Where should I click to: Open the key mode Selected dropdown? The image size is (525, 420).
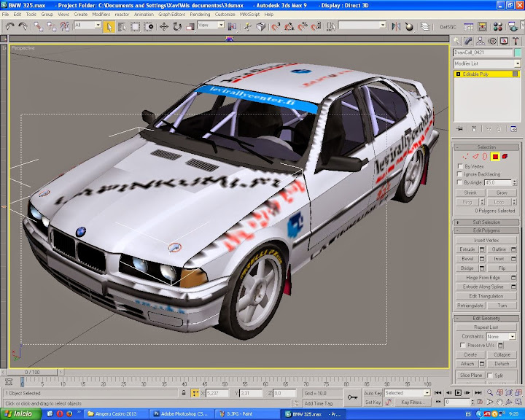[407, 393]
